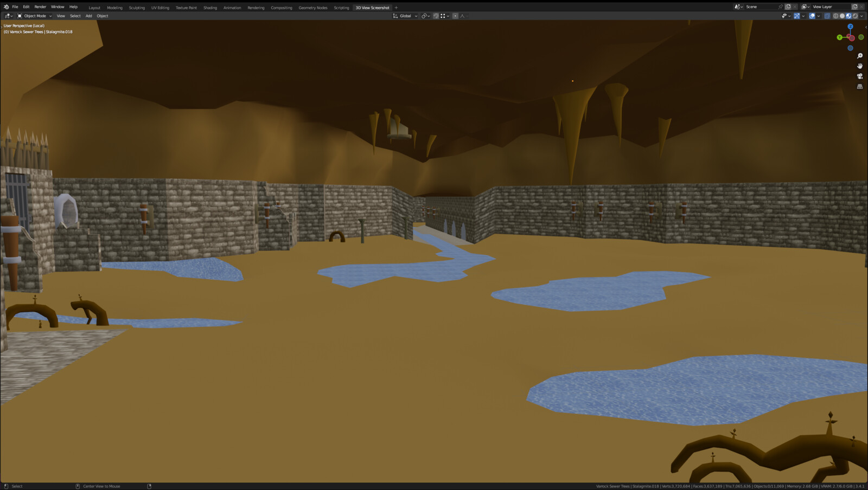Pin the scene to workspace
868x490 pixels.
point(781,7)
